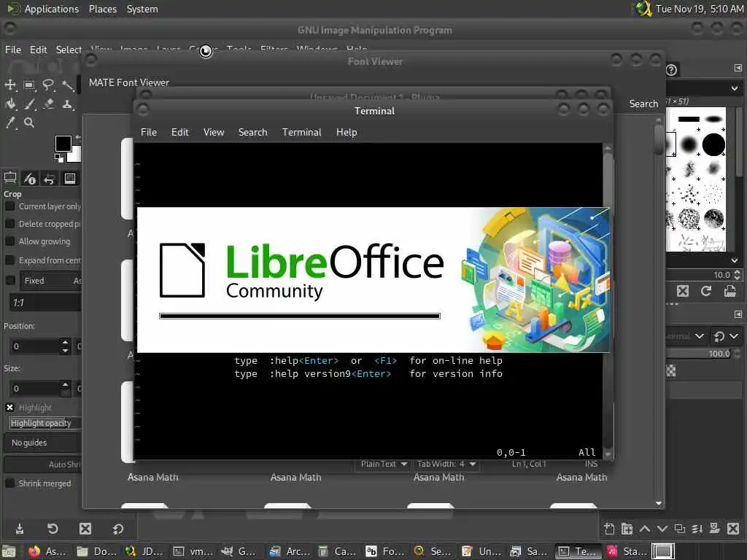
Task: Open Terminal's View menu
Action: click(214, 133)
